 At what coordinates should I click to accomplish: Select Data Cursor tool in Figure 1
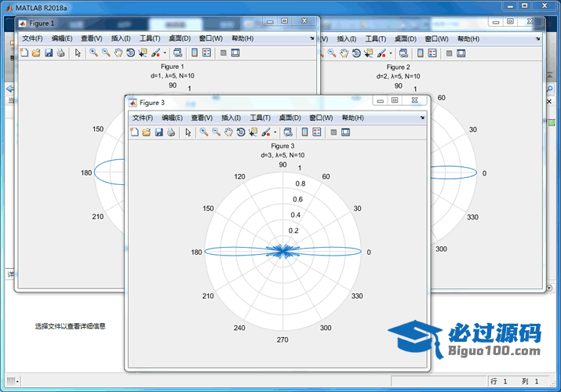point(143,53)
